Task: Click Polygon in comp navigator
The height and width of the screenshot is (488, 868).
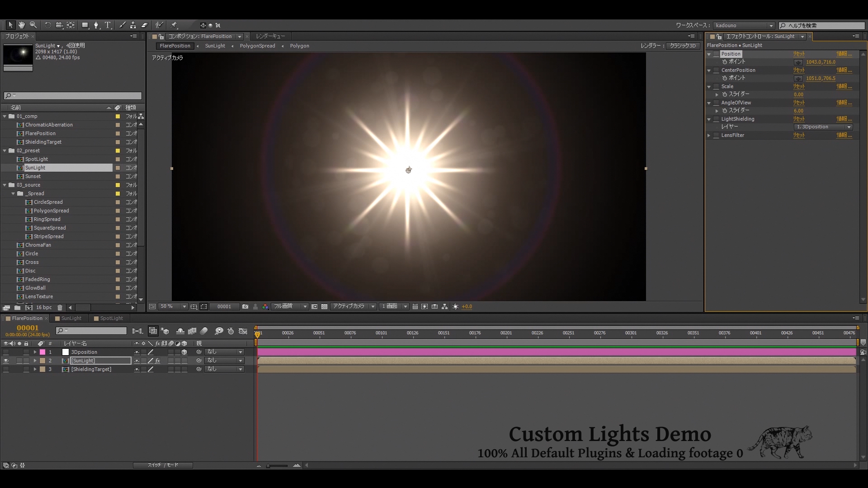Action: (x=299, y=46)
